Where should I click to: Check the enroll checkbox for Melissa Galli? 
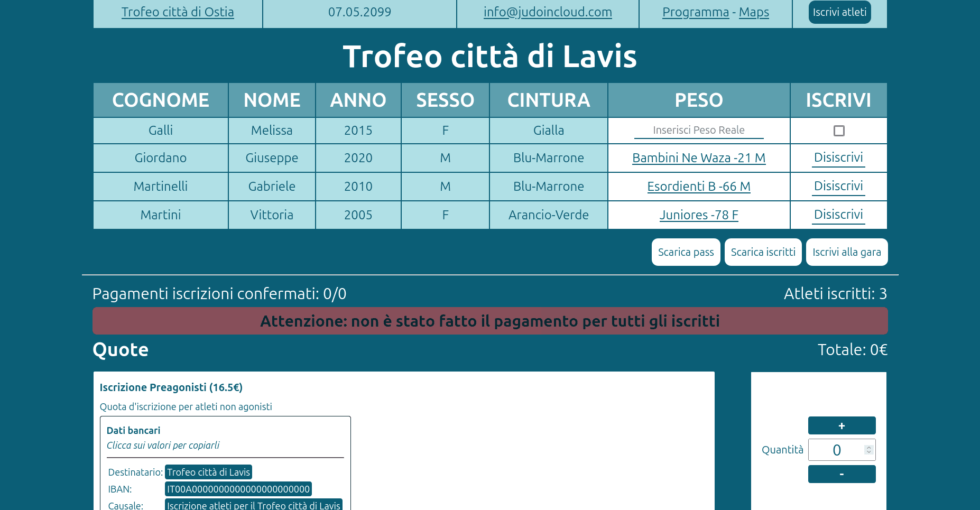[838, 131]
